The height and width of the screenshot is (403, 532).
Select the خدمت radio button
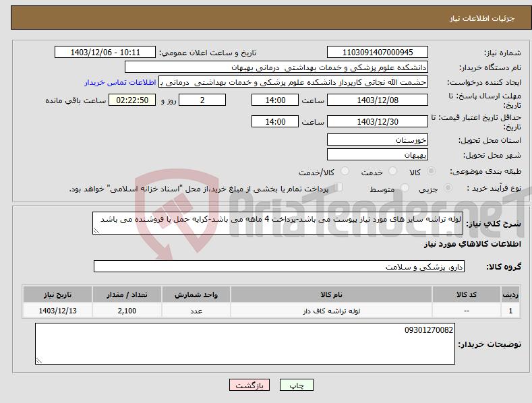point(392,171)
